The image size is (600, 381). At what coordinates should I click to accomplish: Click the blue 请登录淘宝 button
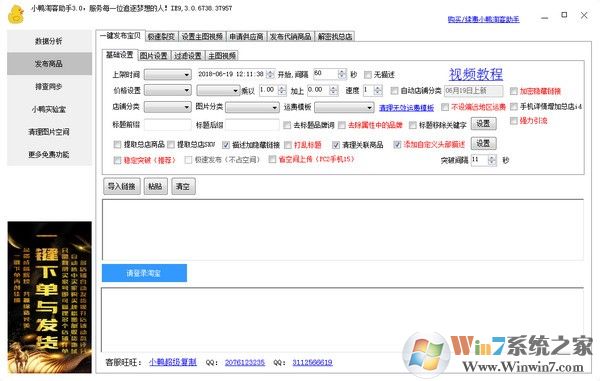click(144, 273)
